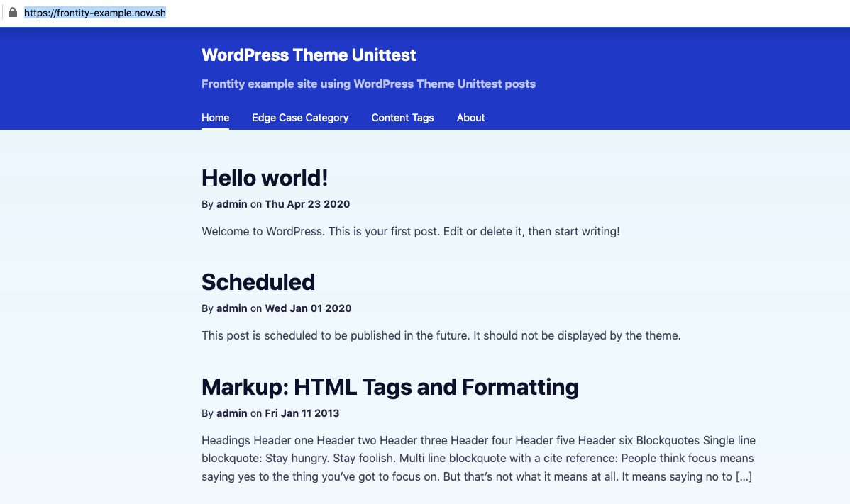Open the Hello world! post title
Image resolution: width=850 pixels, height=504 pixels.
tap(265, 178)
